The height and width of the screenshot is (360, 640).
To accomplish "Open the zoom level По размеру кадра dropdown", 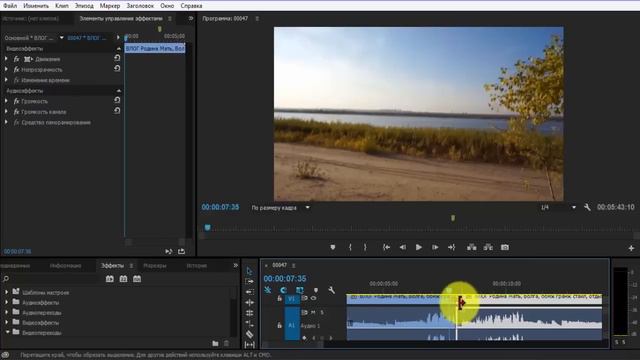I will pos(281,208).
